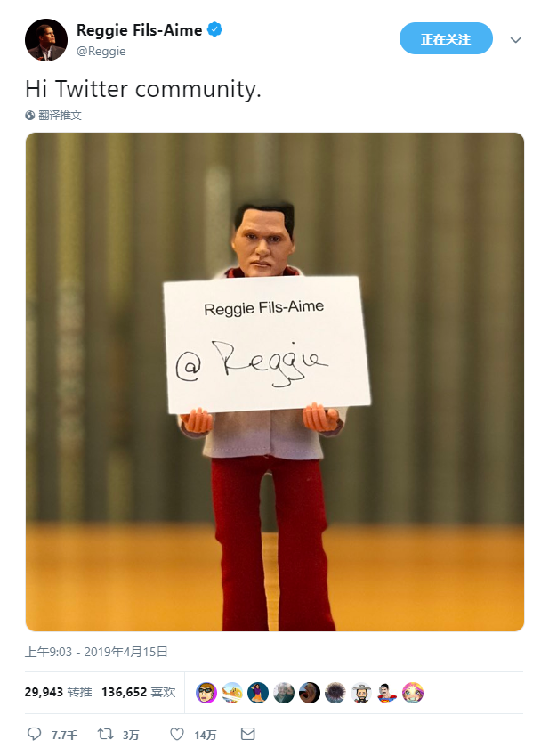The width and height of the screenshot is (549, 756).
Task: Click the reply speech bubble icon
Action: 34,734
